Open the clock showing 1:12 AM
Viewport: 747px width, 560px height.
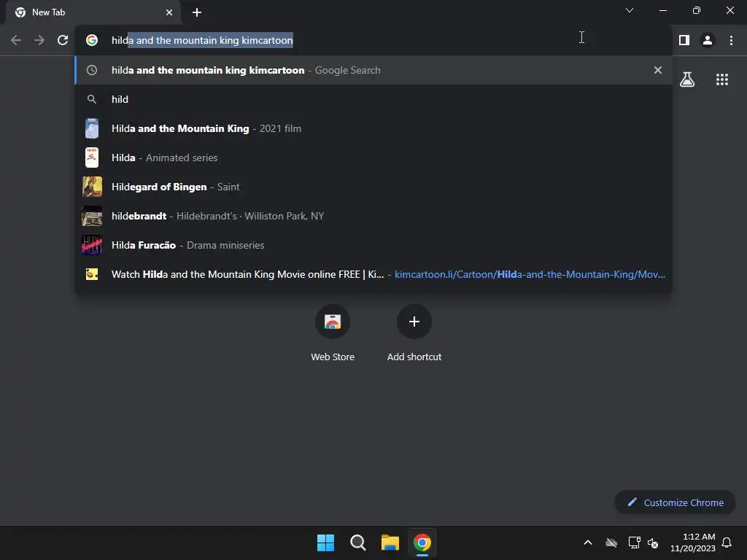(x=693, y=542)
